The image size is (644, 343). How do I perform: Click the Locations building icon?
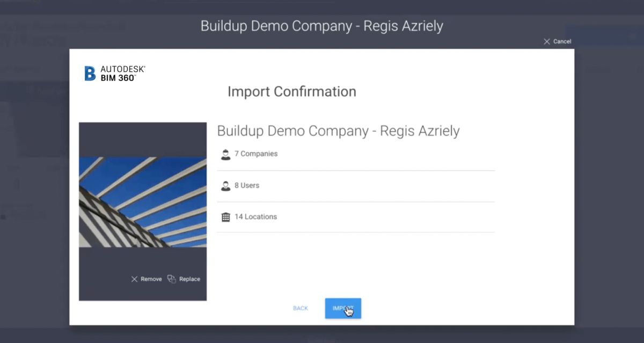tap(225, 217)
